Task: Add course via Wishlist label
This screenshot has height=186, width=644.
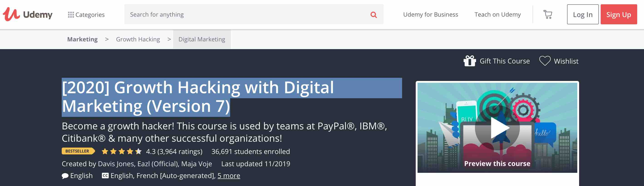Action: 566,61
